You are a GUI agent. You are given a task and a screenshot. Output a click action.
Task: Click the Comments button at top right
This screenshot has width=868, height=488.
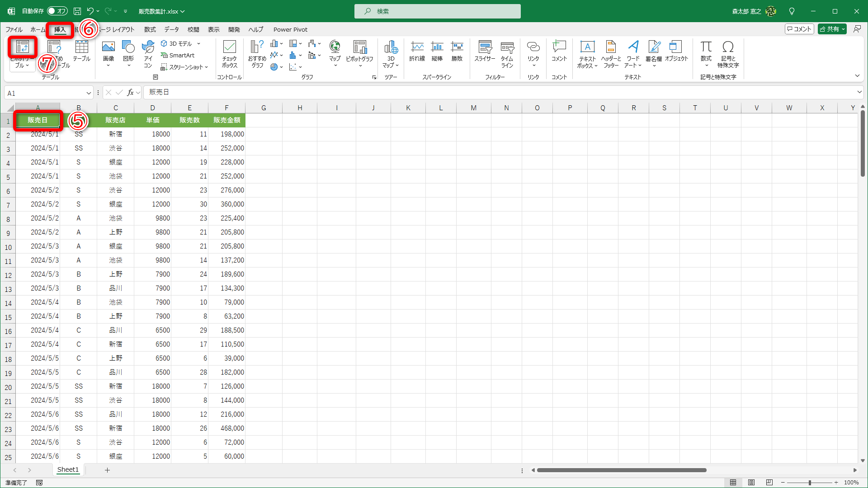799,29
